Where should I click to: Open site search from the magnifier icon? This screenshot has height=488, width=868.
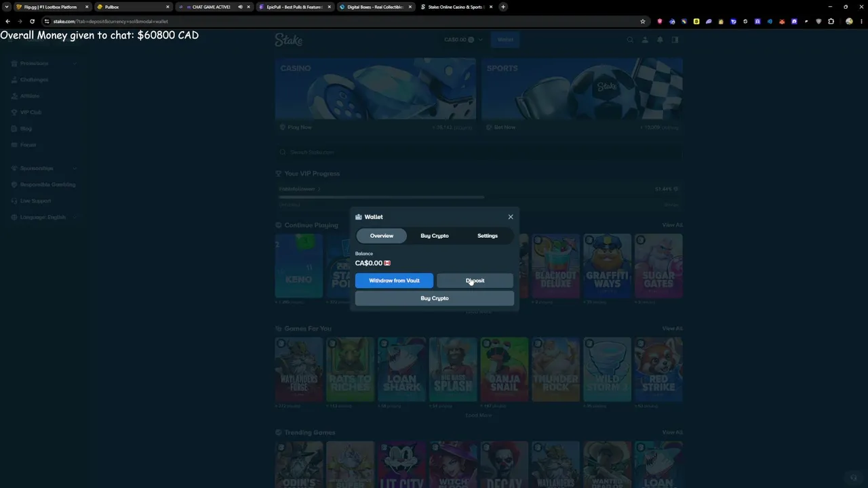(x=630, y=40)
